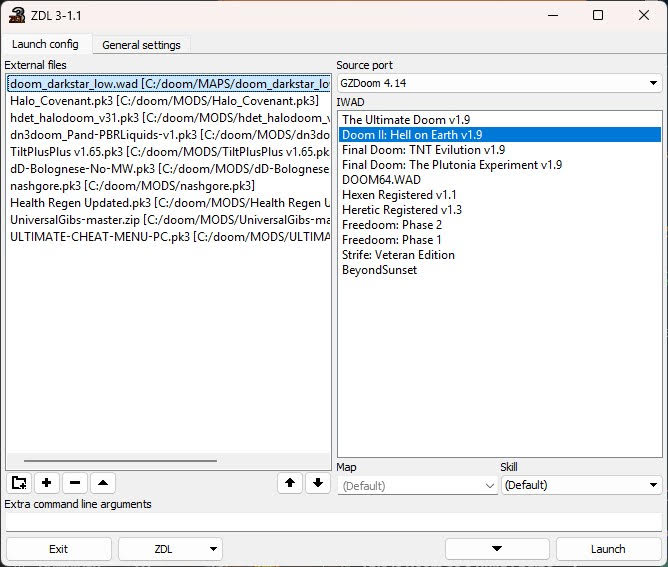This screenshot has width=668, height=567.
Task: Select Final Doom: The Plutonia Experiment v1.9
Action: [x=500, y=165]
